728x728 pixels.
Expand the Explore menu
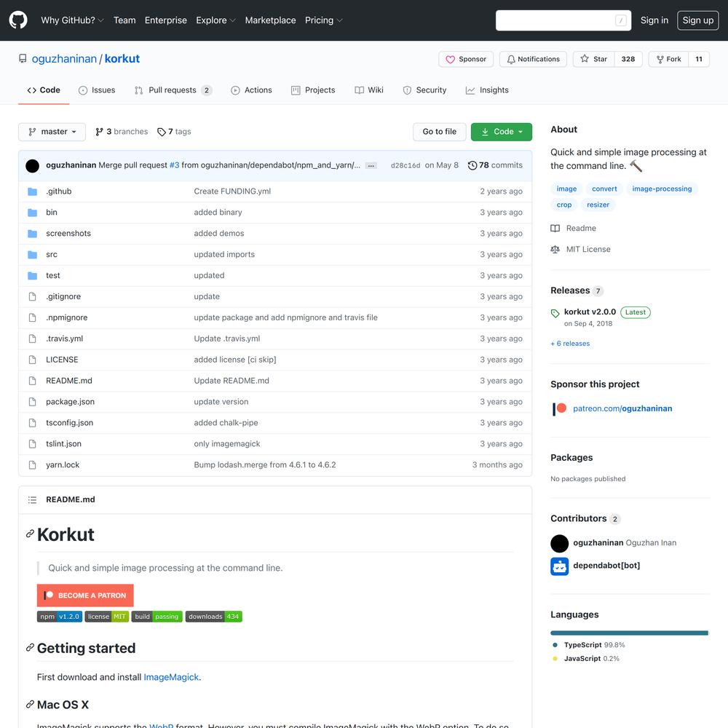[x=216, y=20]
